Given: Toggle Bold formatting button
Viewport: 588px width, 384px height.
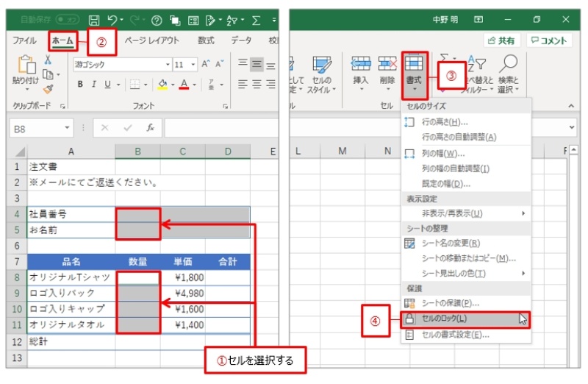Looking at the screenshot, I should (x=81, y=85).
